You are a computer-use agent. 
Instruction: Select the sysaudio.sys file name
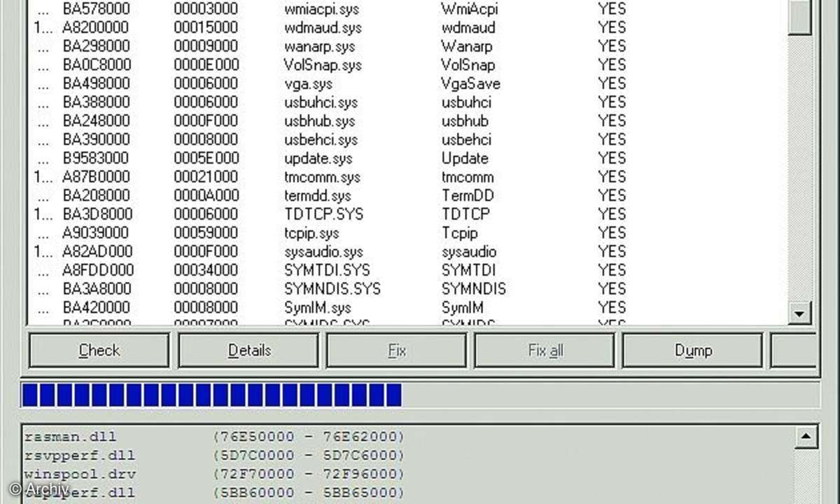323,251
